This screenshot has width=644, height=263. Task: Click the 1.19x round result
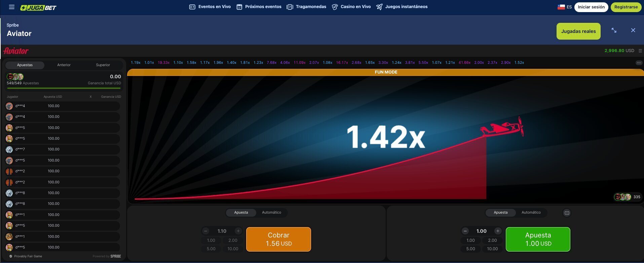pos(136,62)
